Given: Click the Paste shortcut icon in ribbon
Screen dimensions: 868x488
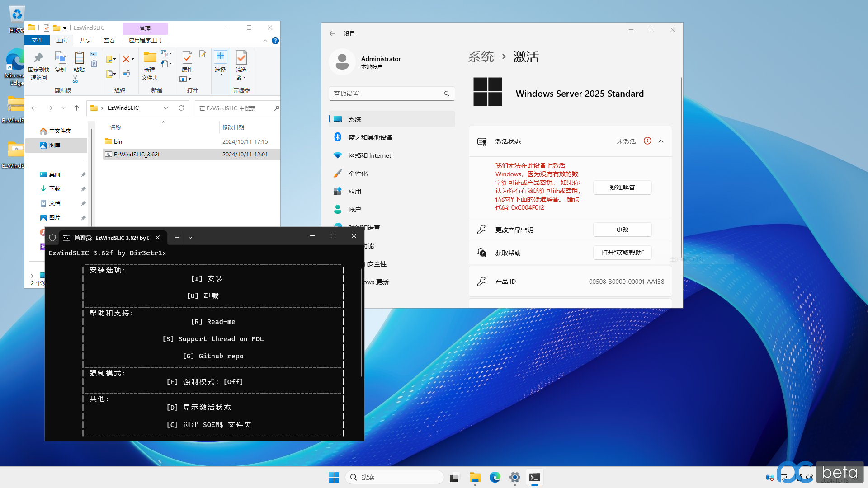Looking at the screenshot, I should tap(94, 64).
